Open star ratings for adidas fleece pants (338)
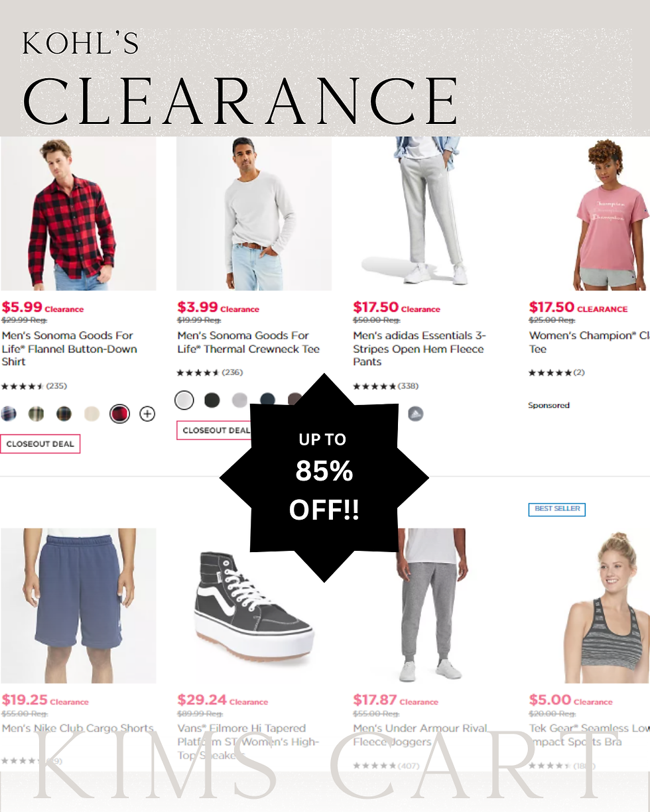 click(385, 386)
